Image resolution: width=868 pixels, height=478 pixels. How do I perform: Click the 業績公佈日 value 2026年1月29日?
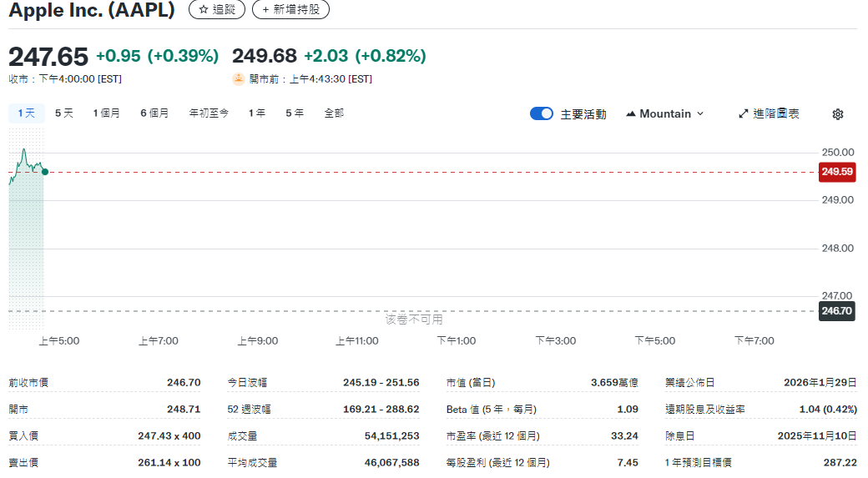tap(820, 382)
